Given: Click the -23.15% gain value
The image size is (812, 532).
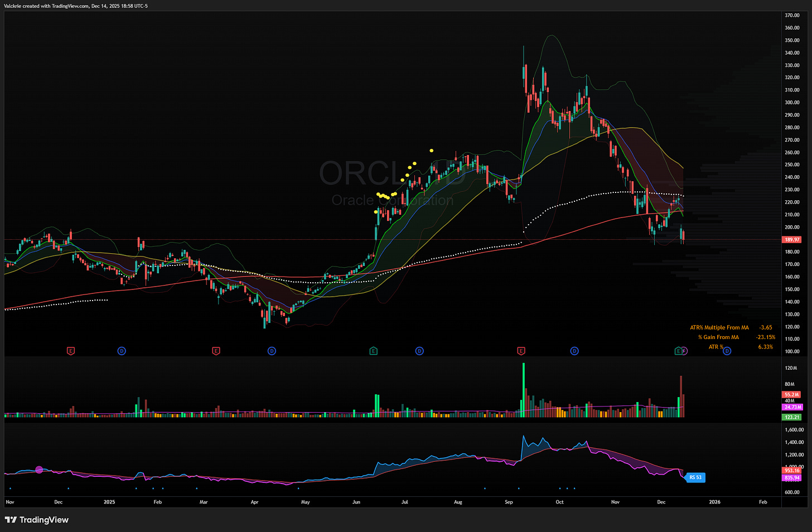Looking at the screenshot, I should [x=766, y=337].
